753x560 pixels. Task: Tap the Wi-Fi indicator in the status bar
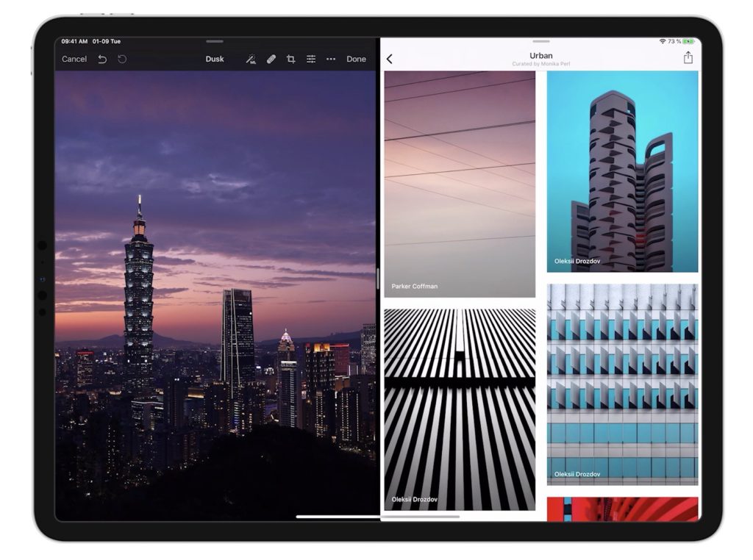point(661,42)
